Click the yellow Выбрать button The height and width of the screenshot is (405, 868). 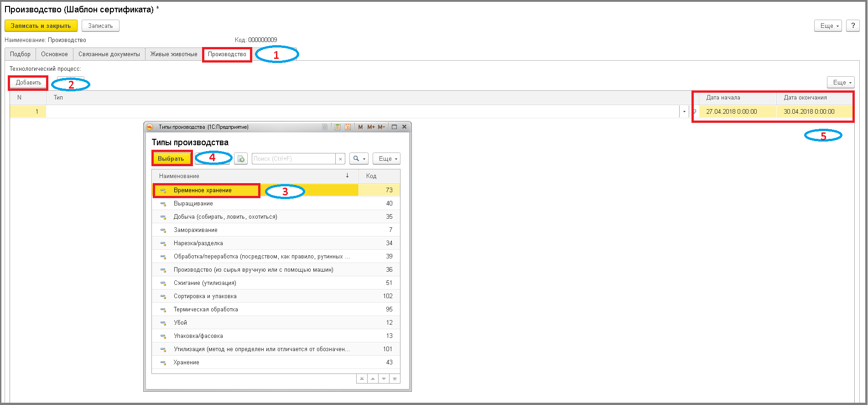click(x=171, y=158)
